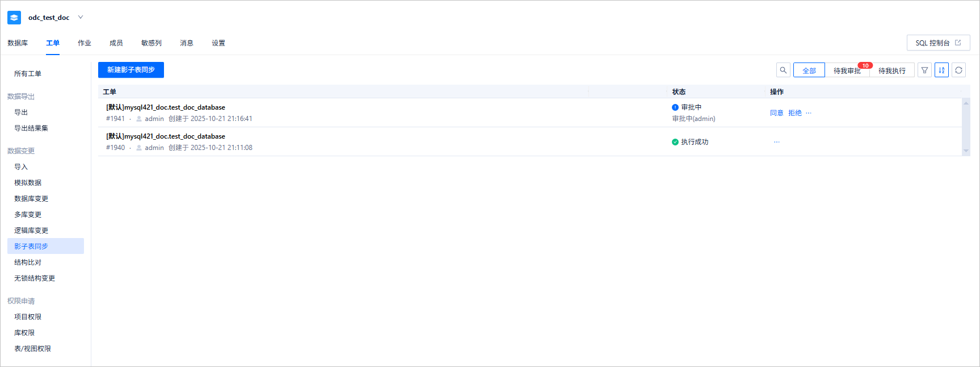This screenshot has height=367, width=980.
Task: Click the ODC project logo icon
Action: (14, 18)
